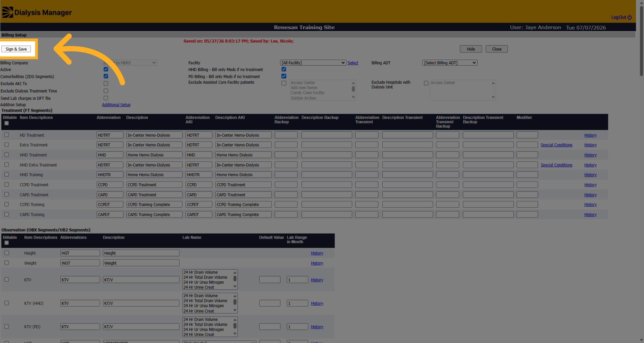The height and width of the screenshot is (343, 644).
Task: Check the Observation table header Billable checkbox
Action: click(x=7, y=243)
